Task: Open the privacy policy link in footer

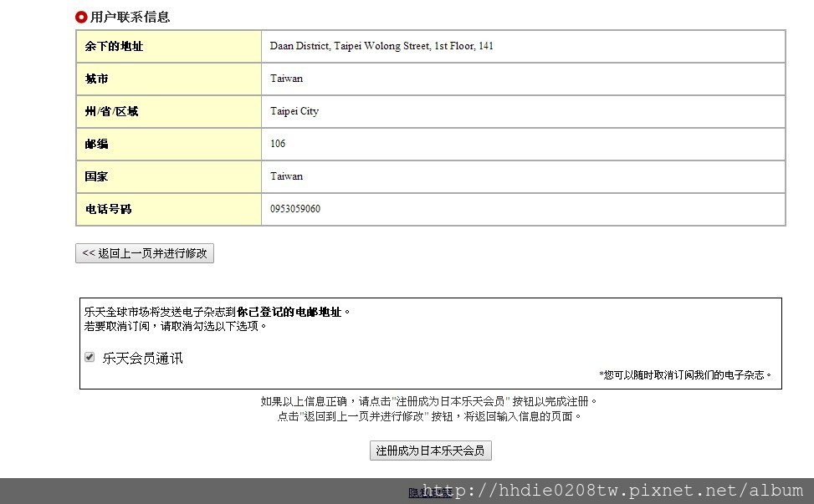Action: coord(416,493)
